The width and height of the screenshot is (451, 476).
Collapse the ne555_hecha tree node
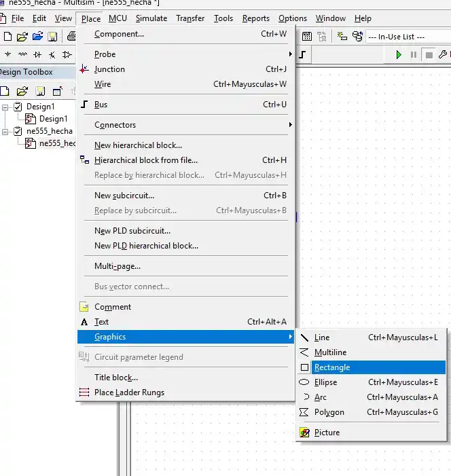(x=5, y=132)
